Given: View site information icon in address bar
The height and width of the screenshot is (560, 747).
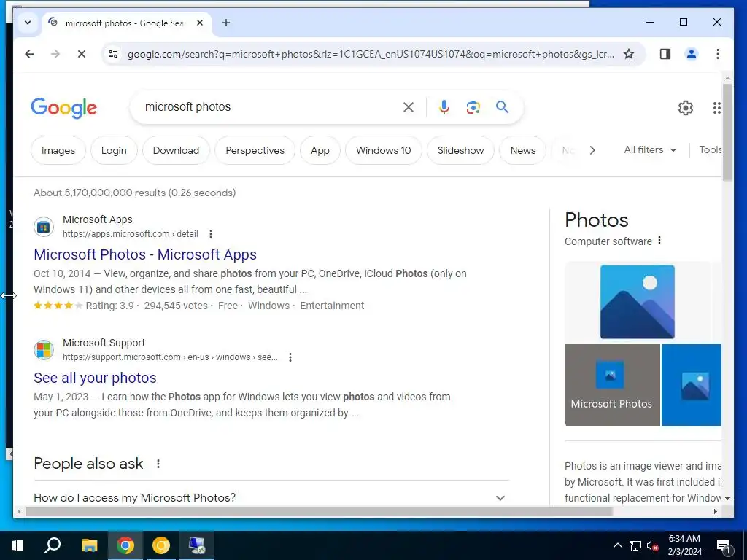Looking at the screenshot, I should pos(113,54).
